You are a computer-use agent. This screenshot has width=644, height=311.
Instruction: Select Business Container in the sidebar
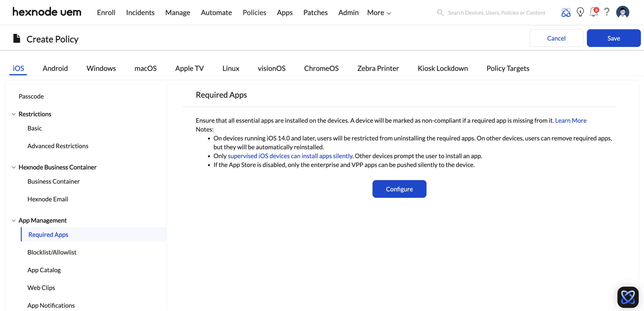tap(54, 181)
